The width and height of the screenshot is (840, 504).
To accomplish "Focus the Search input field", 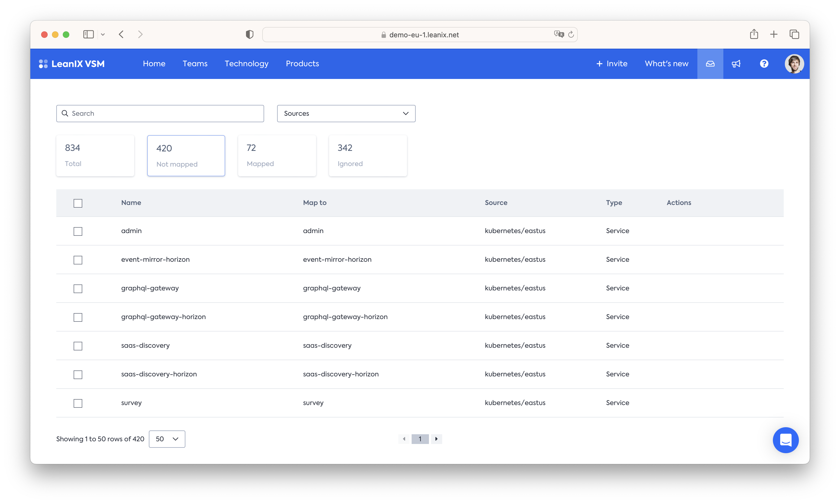I will 160,114.
